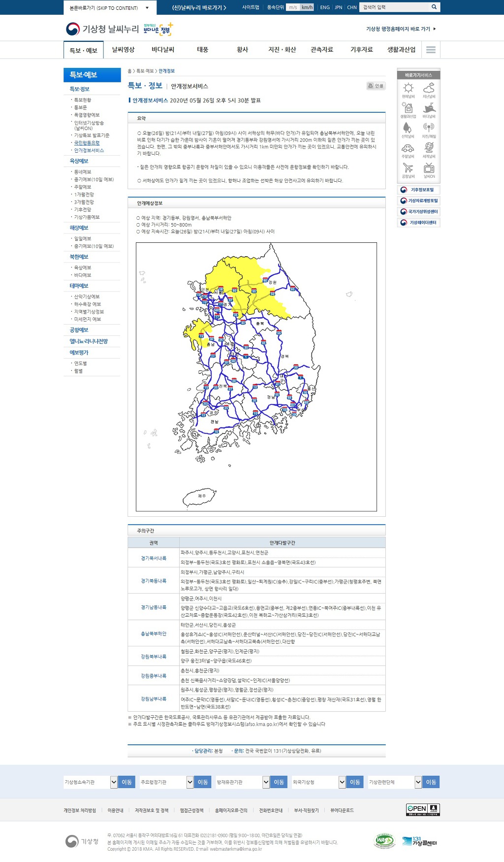Open the top 생활과산업 main menu
The width and height of the screenshot is (504, 862).
point(402,50)
